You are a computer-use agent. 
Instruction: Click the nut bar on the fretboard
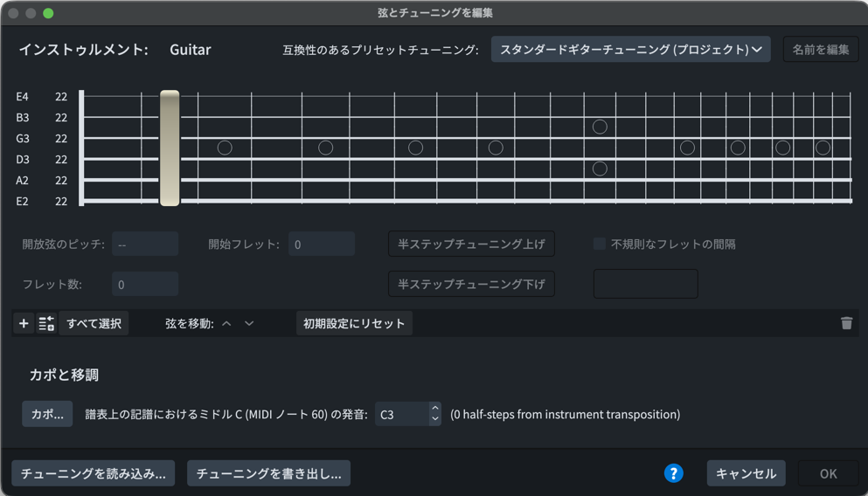(x=170, y=148)
